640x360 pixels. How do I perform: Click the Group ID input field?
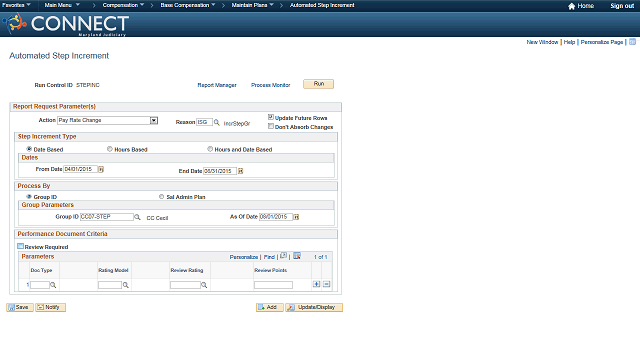[x=107, y=217]
